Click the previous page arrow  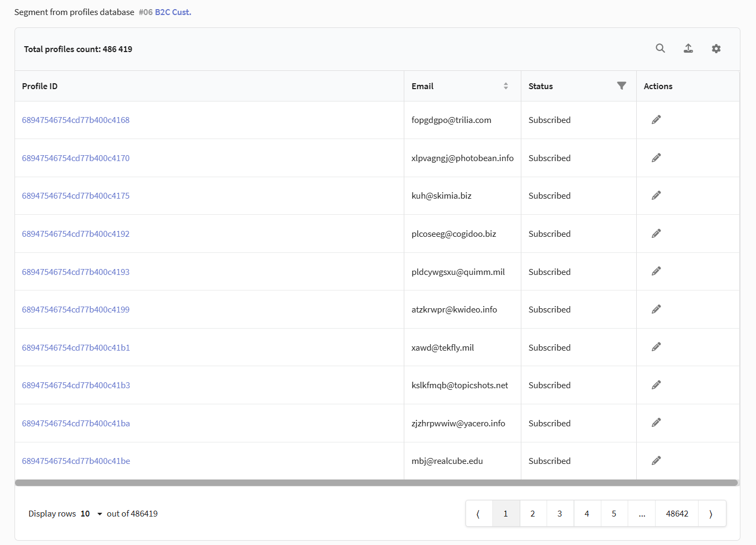(x=478, y=514)
